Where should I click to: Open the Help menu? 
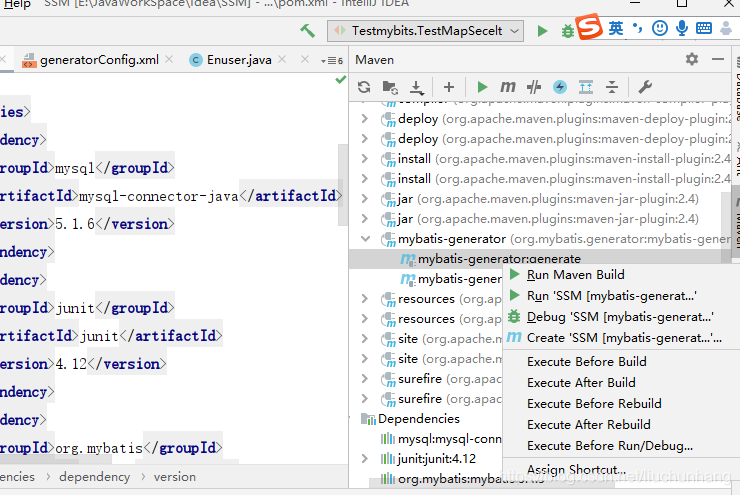(x=17, y=4)
